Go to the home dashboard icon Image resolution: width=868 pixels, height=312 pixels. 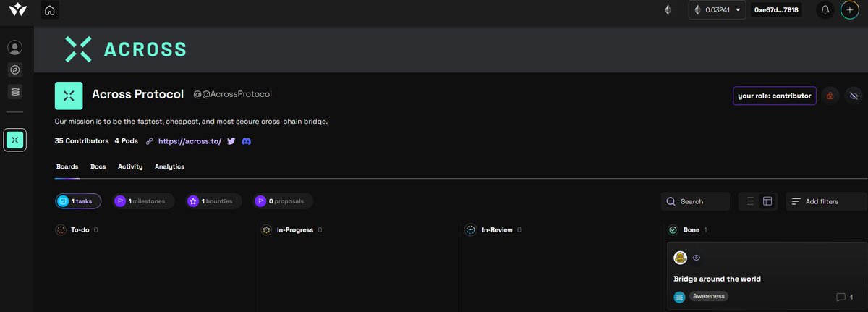click(49, 10)
